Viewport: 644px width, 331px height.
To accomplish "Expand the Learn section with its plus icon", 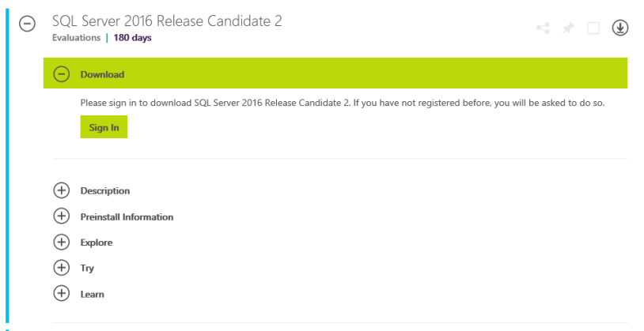I will tap(62, 294).
